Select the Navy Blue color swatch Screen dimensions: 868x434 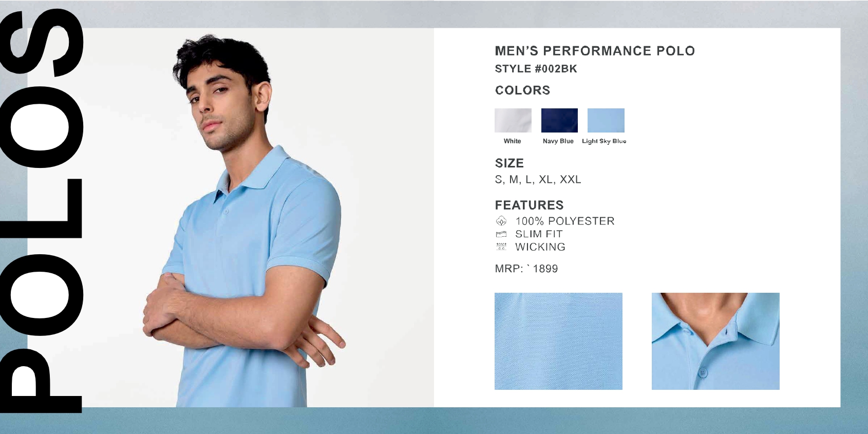tap(559, 120)
